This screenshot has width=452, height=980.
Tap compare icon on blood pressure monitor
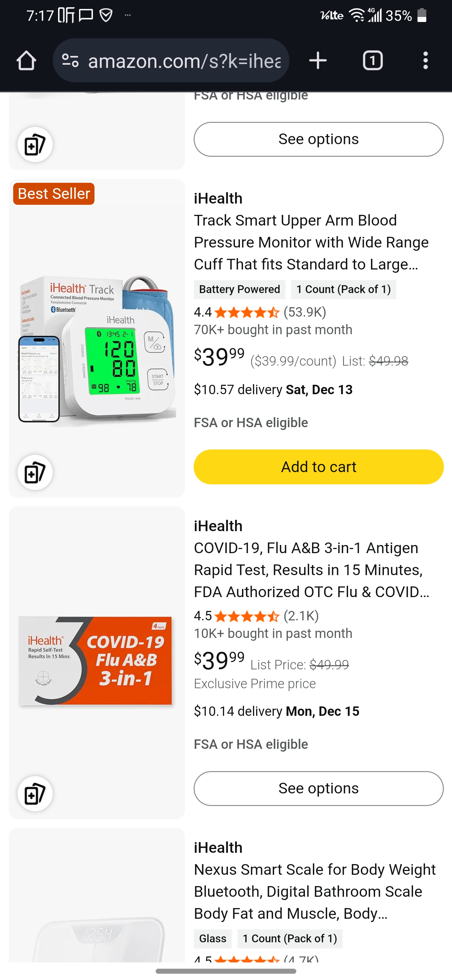pyautogui.click(x=35, y=472)
